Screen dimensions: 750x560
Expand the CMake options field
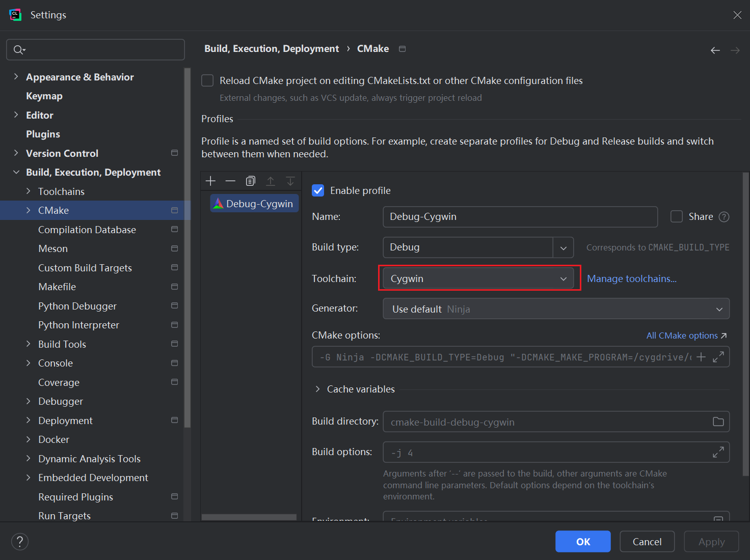coord(718,357)
